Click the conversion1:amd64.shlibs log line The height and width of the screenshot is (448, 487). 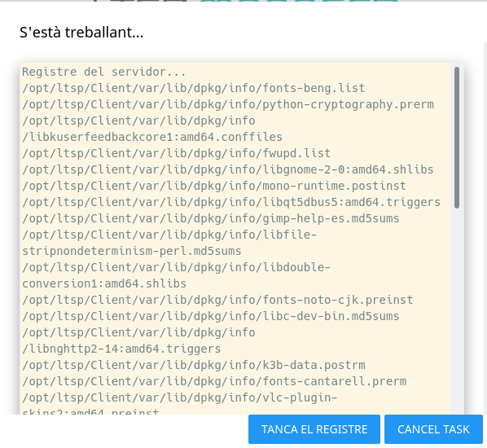pyautogui.click(x=104, y=283)
